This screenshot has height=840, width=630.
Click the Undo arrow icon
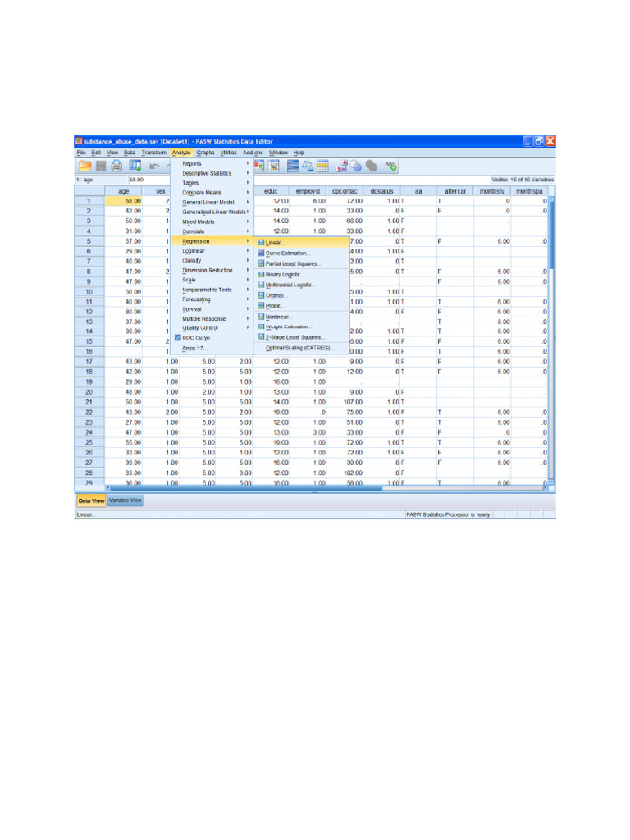tap(154, 167)
